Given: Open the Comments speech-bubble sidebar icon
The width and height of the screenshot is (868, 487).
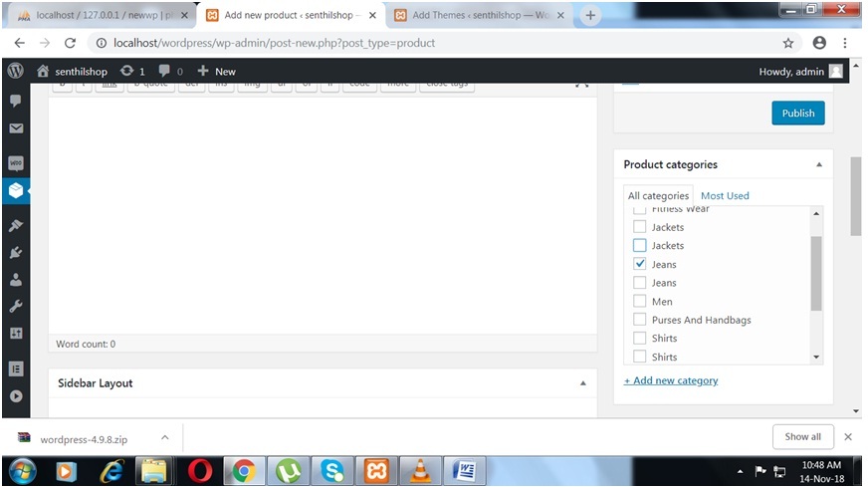Looking at the screenshot, I should coord(16,101).
